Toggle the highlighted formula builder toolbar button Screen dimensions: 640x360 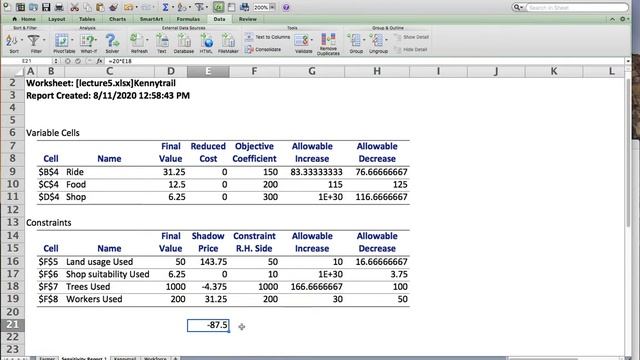tap(219, 7)
